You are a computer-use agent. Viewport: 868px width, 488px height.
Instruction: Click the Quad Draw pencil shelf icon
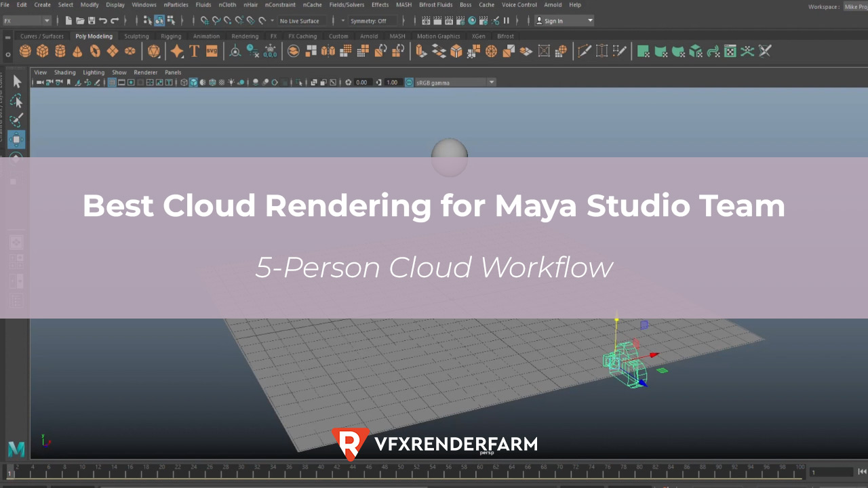click(x=620, y=51)
